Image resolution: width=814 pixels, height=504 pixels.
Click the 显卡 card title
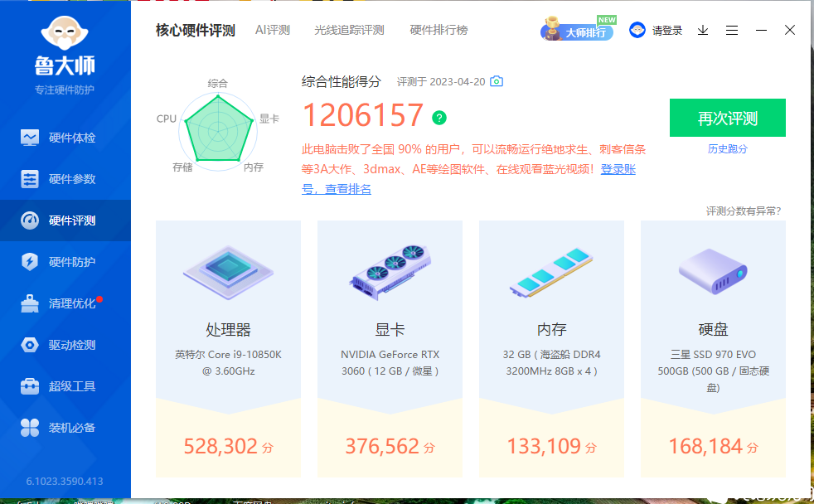tap(390, 329)
